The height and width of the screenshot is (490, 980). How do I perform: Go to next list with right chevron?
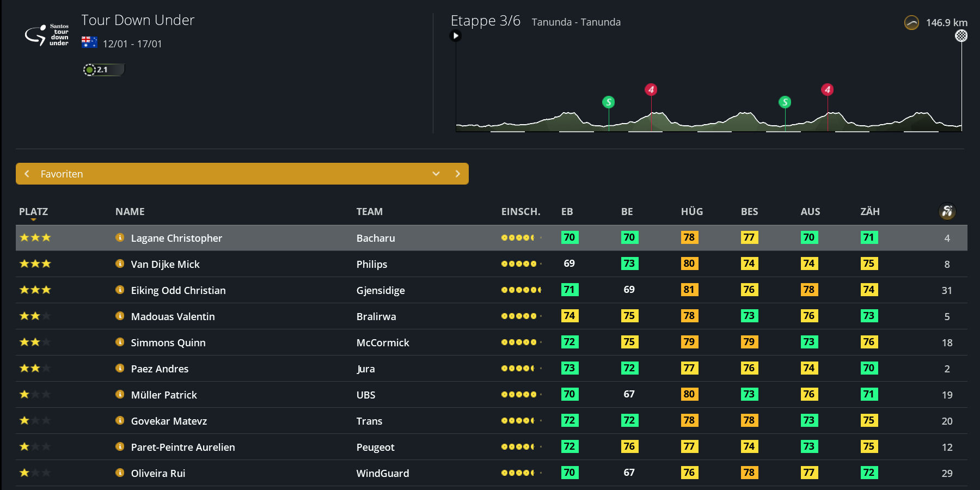coord(458,174)
